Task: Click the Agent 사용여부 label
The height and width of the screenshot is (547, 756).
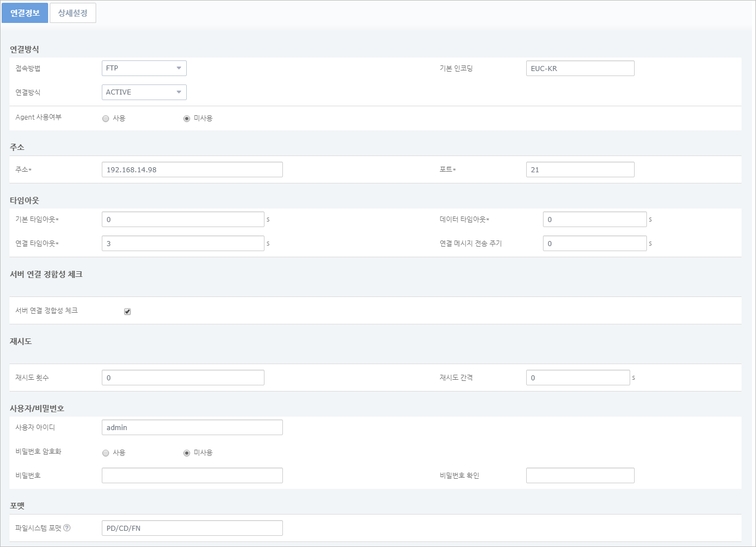Action: pos(39,117)
